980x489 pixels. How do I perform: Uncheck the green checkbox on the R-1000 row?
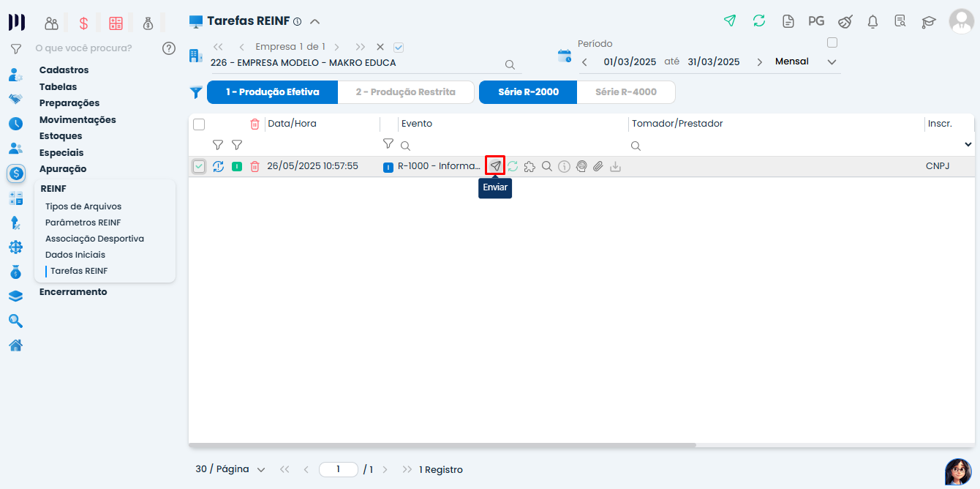[x=199, y=165]
